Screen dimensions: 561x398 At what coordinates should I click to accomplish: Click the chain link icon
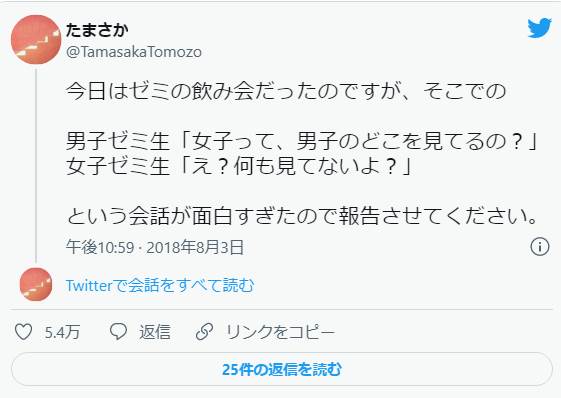[x=204, y=331]
